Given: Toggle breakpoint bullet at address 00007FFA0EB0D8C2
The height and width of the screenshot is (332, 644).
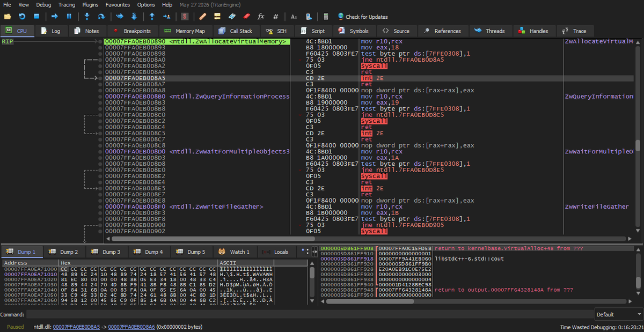Looking at the screenshot, I should [x=101, y=121].
